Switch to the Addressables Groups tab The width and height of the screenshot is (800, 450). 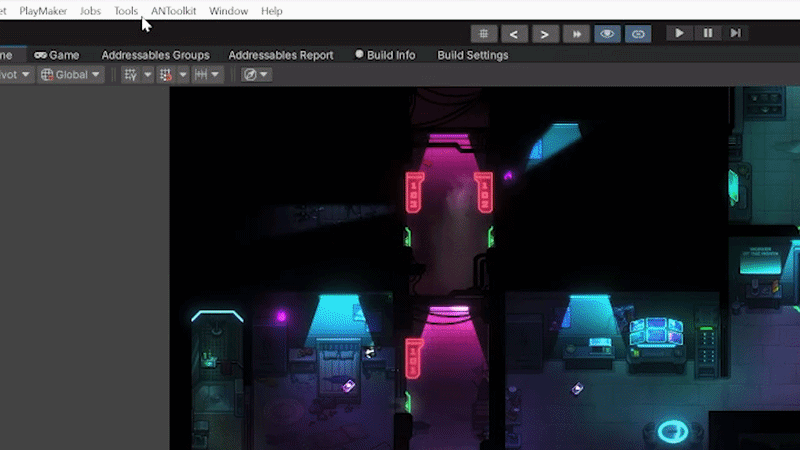point(155,55)
